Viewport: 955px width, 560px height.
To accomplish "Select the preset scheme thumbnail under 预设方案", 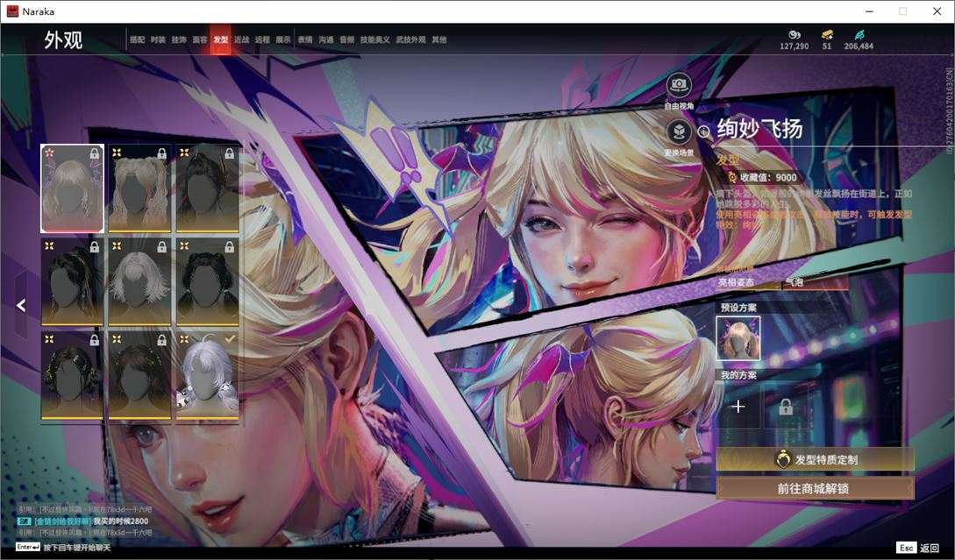I will click(738, 338).
